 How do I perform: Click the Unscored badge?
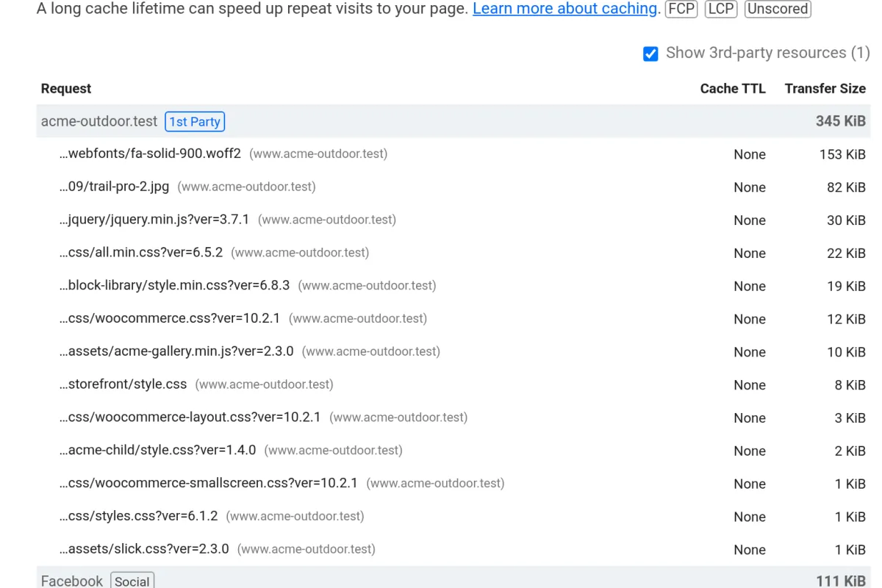pyautogui.click(x=778, y=9)
